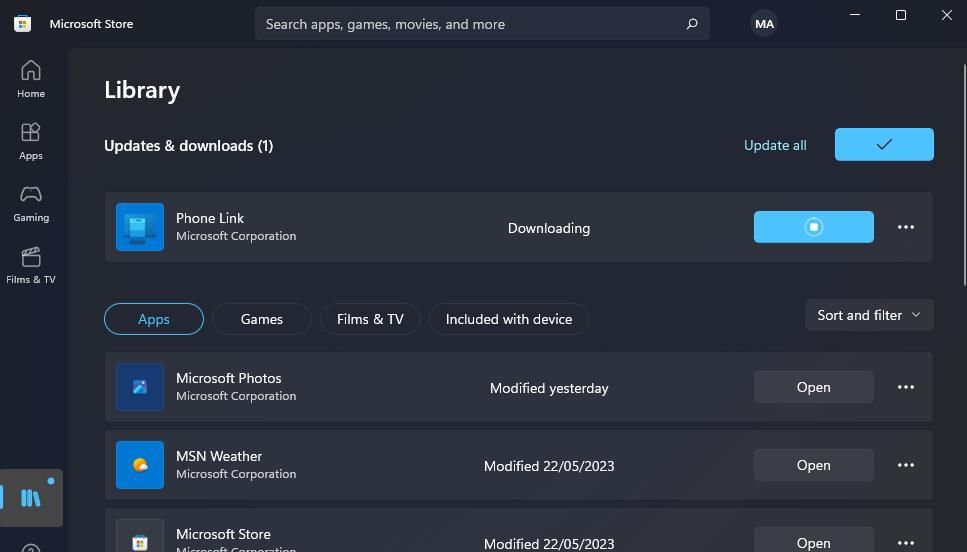Select the Films & TV filter tab
The height and width of the screenshot is (552, 967).
pyautogui.click(x=370, y=319)
